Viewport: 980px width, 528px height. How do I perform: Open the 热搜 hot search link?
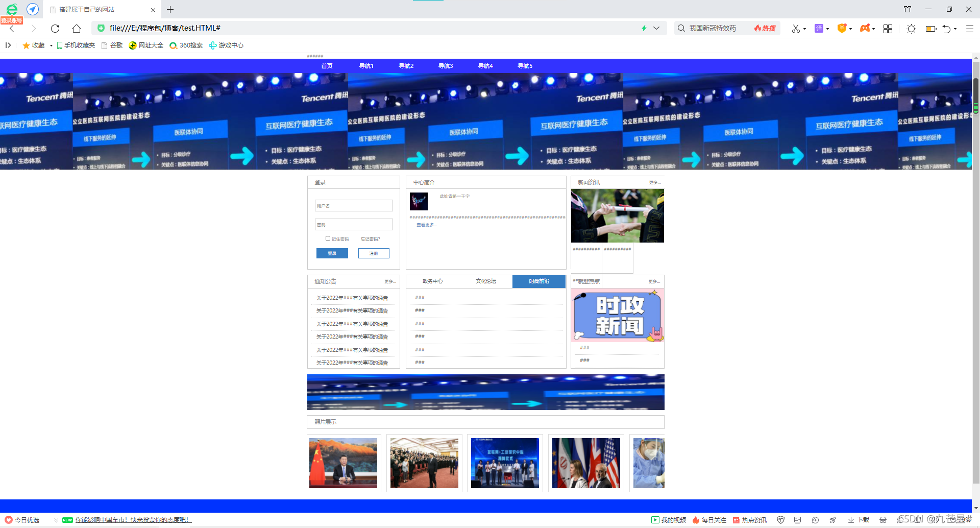pos(765,28)
